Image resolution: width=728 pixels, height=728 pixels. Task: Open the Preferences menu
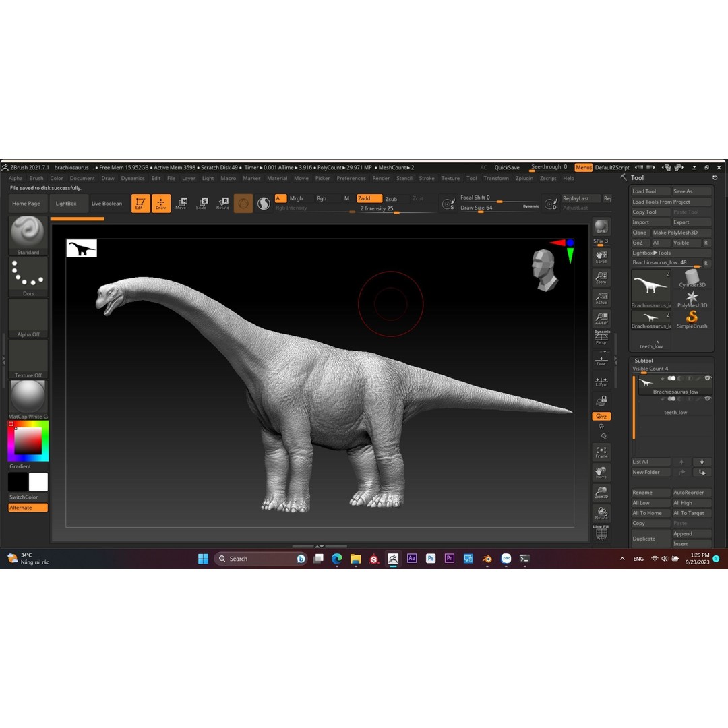(x=351, y=178)
